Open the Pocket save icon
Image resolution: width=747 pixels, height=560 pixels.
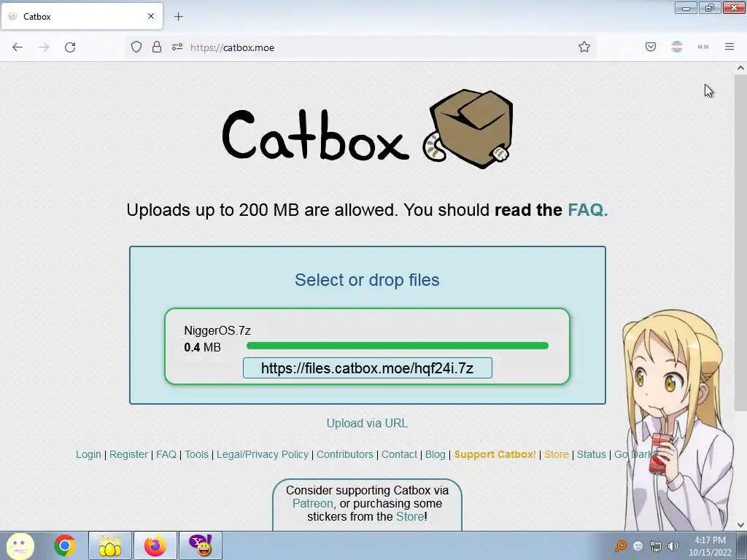point(651,47)
